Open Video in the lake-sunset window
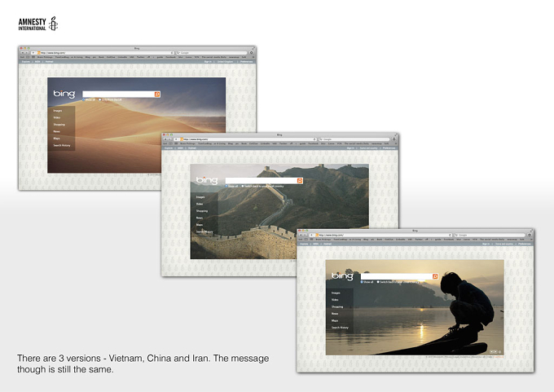This screenshot has height=392, width=554. pos(335,300)
